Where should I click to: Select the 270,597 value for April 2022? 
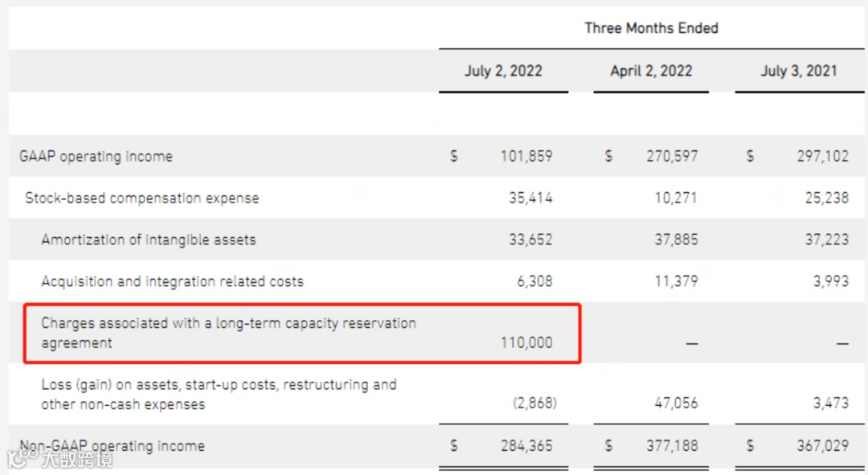pyautogui.click(x=672, y=156)
